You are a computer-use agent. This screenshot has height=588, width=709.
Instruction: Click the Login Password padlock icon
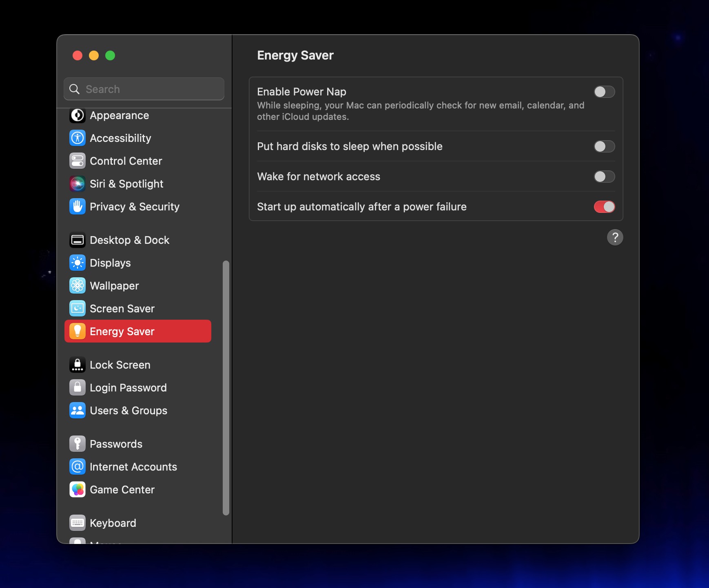[78, 388]
